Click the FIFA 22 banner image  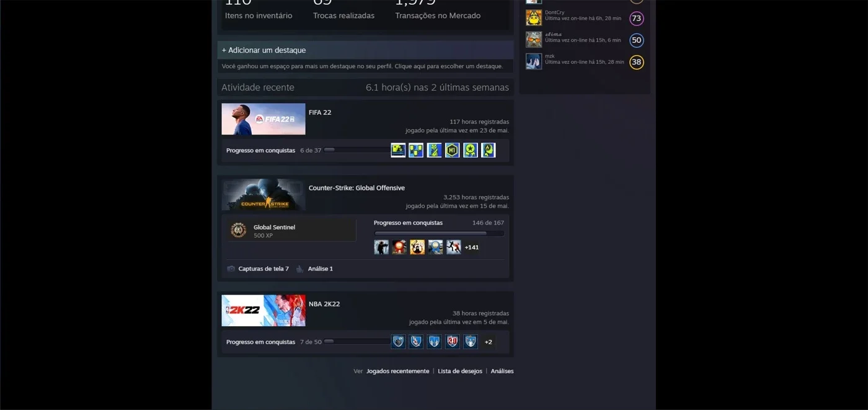tap(263, 119)
